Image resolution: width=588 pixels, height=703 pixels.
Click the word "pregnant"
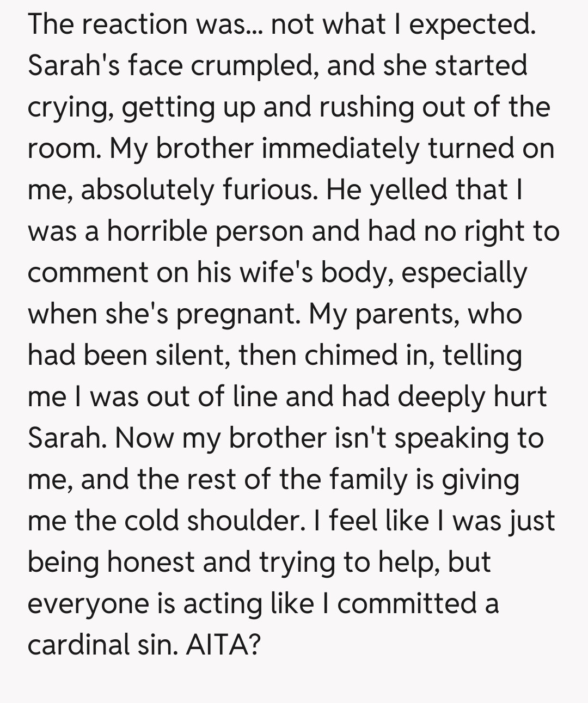point(238,315)
